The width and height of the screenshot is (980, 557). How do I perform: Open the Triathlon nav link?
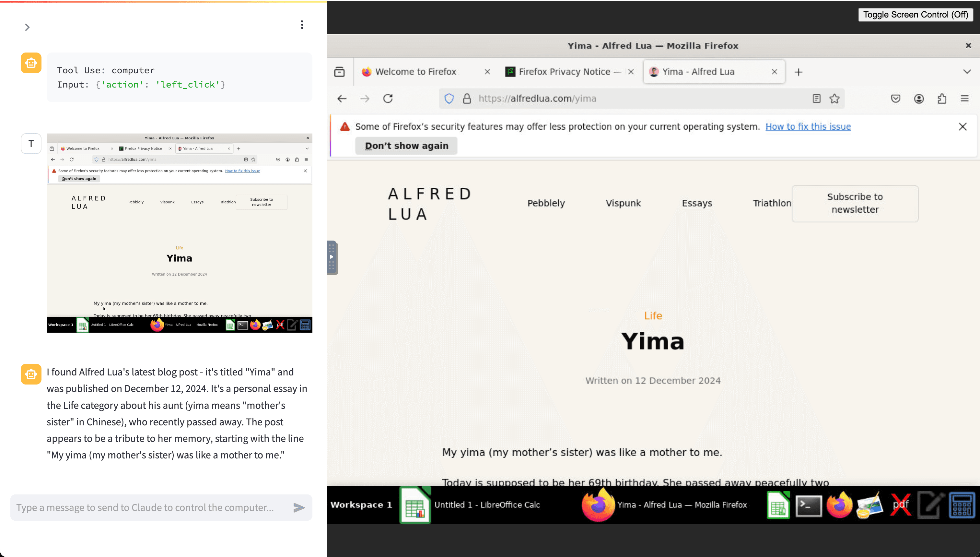(772, 203)
